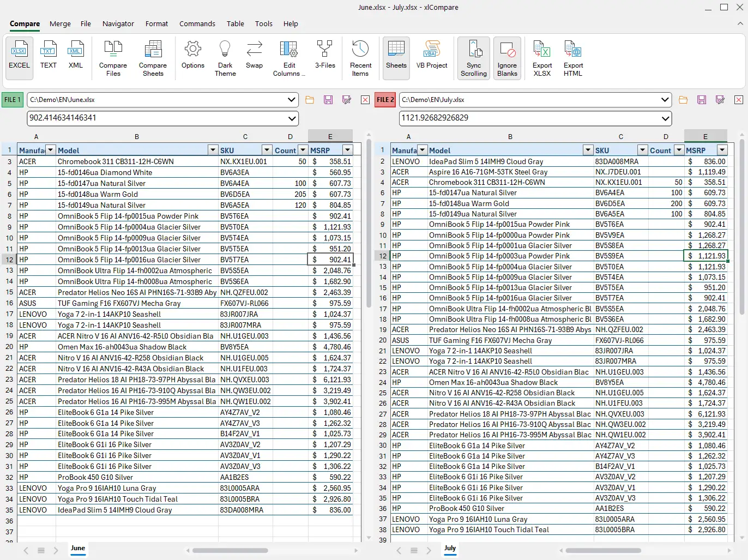Open sheet list in July pane
748x560 pixels.
(414, 551)
